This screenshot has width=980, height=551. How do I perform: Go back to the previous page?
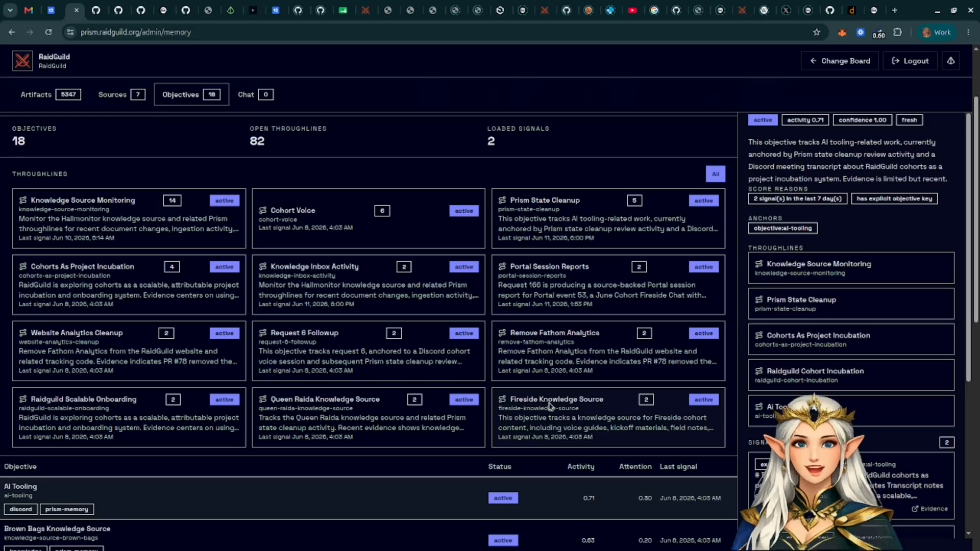(x=12, y=32)
